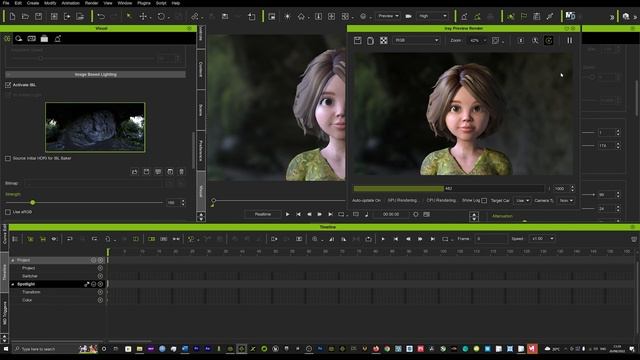The width and height of the screenshot is (640, 360).
Task: Open the Animation menu
Action: (71, 3)
